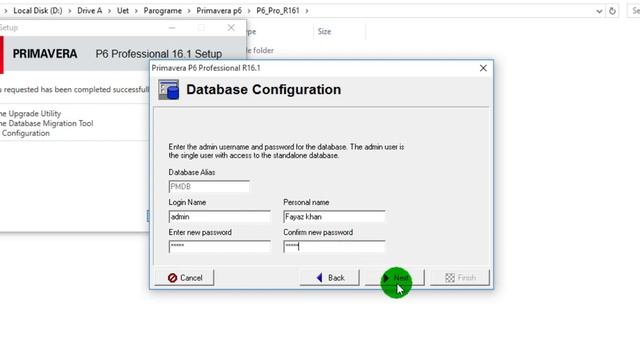The width and height of the screenshot is (640, 360).
Task: Click the 'Personal name' label
Action: pos(306,202)
